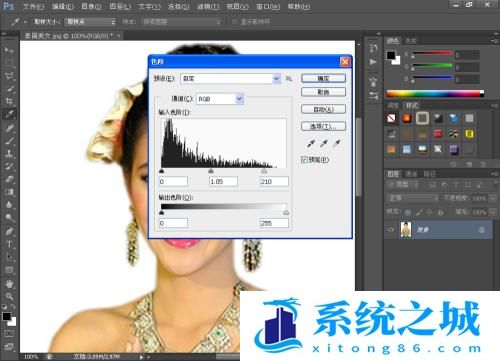The width and height of the screenshot is (500, 361).
Task: Select the Move tool
Action: (9, 50)
